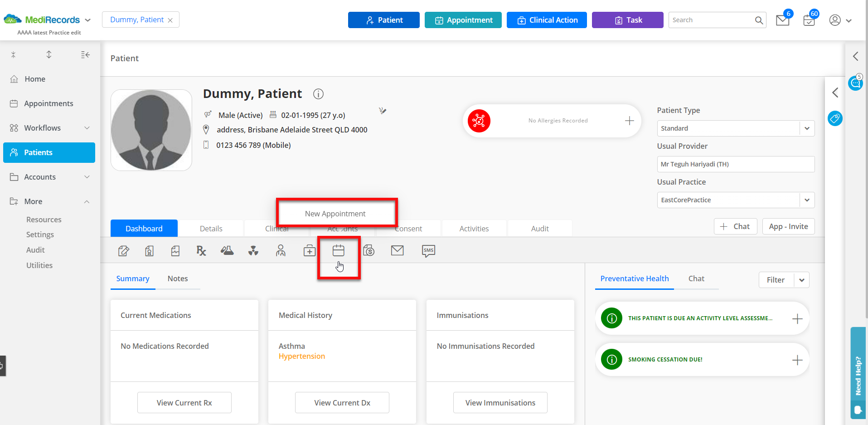This screenshot has height=425, width=868.
Task: Expand the Workflows section chevron
Action: coord(87,128)
